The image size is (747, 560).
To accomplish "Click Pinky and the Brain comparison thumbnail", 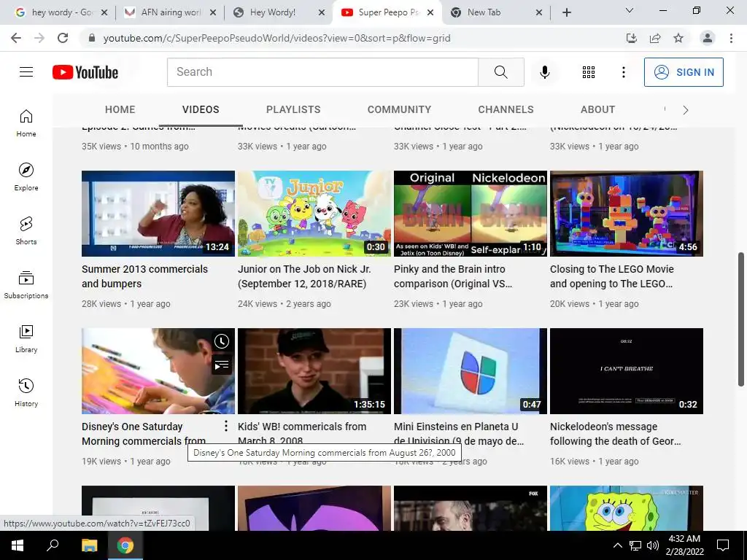I will tap(471, 214).
